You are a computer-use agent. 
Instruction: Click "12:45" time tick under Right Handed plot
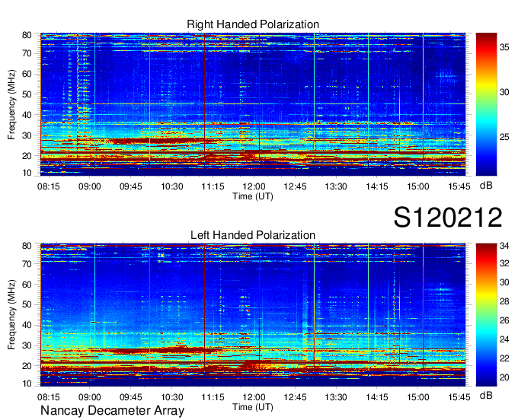point(295,186)
